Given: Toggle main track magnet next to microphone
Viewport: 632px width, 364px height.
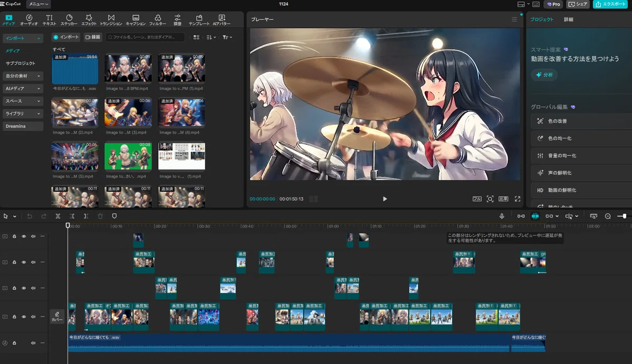Looking at the screenshot, I should [521, 216].
